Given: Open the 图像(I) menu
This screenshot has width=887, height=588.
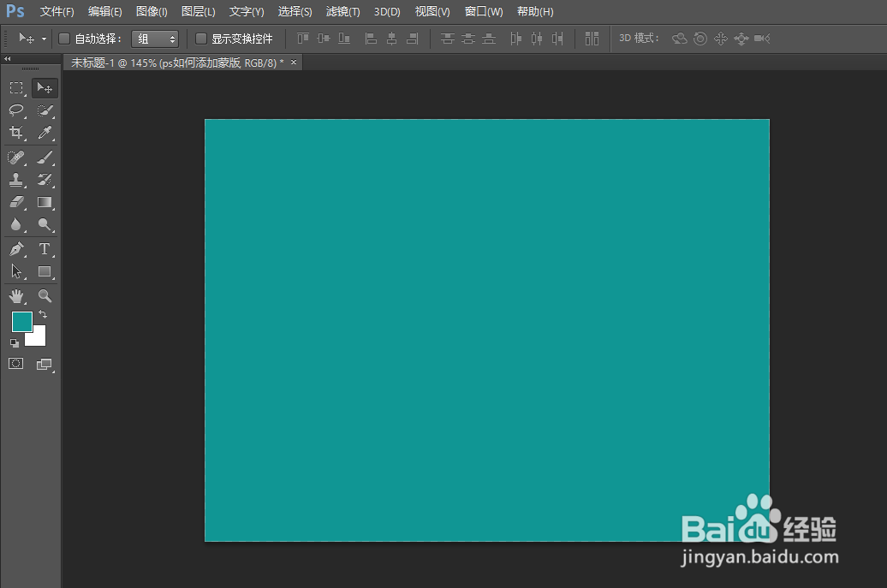Looking at the screenshot, I should coord(152,11).
